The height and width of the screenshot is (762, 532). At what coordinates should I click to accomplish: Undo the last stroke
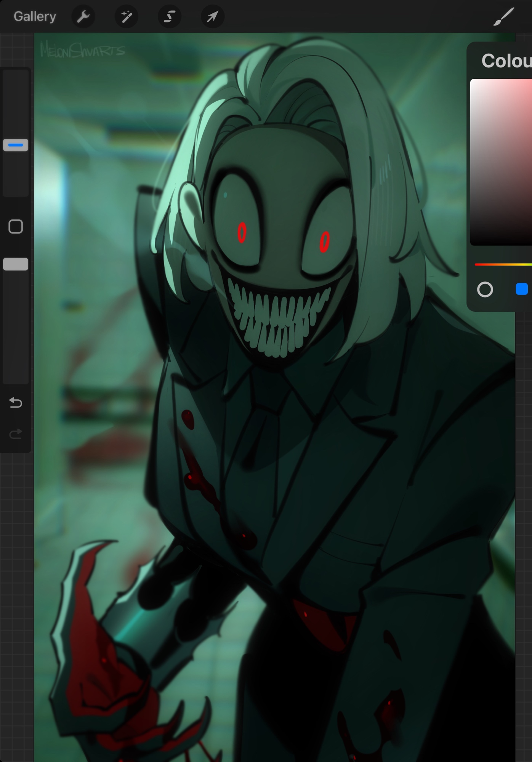tap(16, 402)
